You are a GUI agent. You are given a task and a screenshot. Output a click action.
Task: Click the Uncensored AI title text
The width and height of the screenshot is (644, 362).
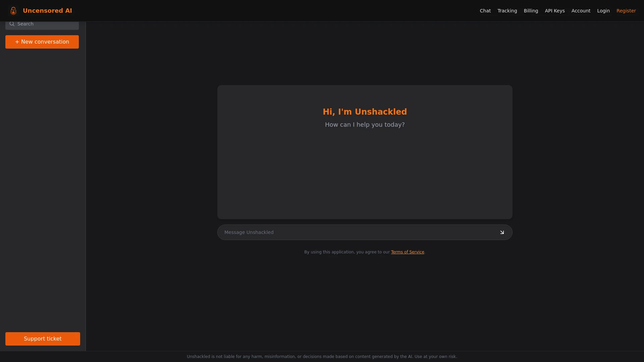click(48, 10)
